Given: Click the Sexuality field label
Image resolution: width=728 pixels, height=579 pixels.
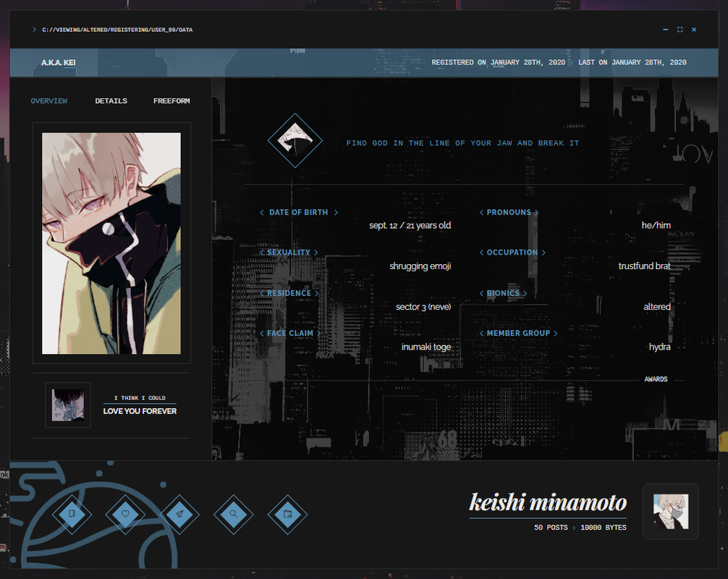Looking at the screenshot, I should tap(289, 252).
